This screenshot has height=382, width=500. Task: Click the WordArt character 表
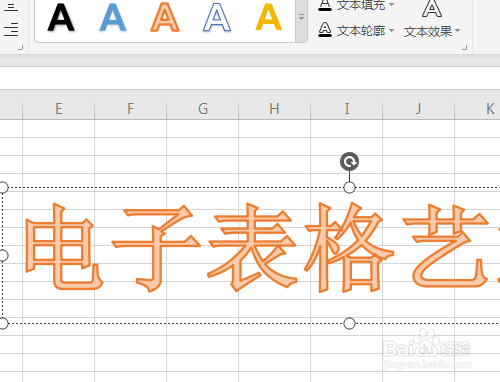coord(253,247)
